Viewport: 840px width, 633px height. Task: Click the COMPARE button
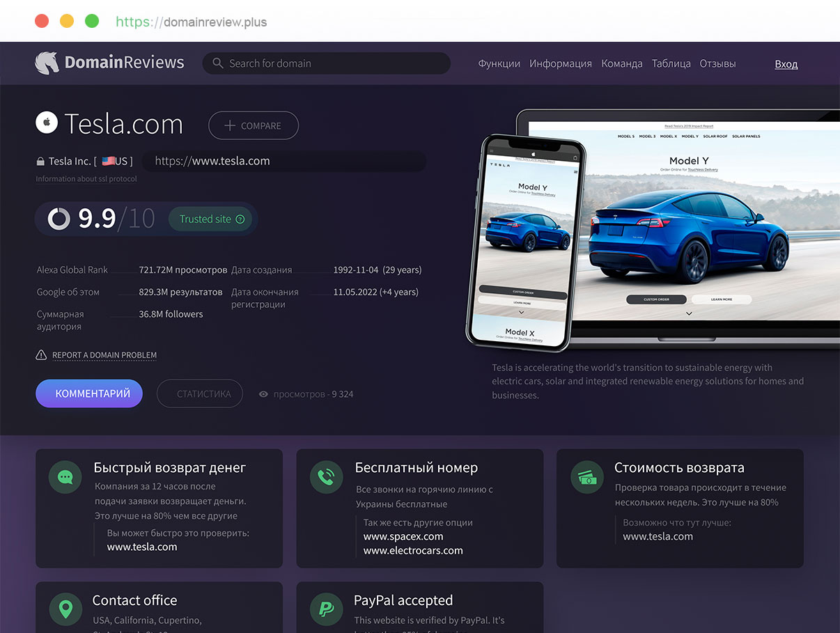click(254, 125)
